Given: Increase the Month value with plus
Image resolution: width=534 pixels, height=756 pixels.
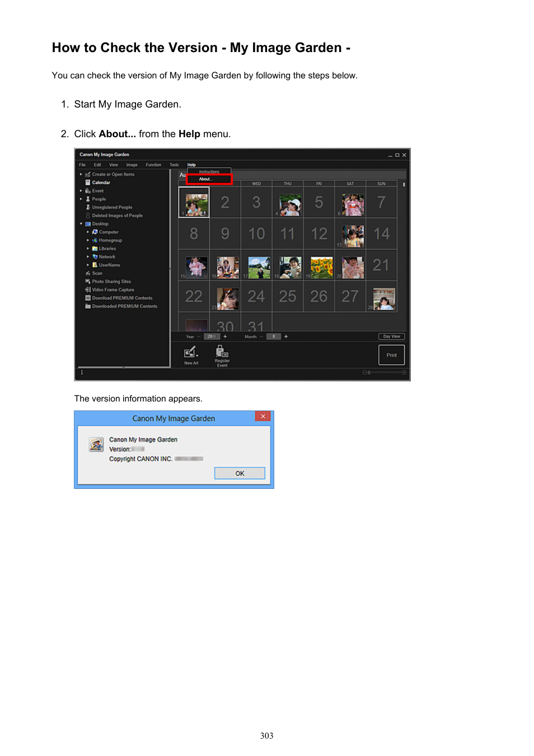Looking at the screenshot, I should (286, 337).
